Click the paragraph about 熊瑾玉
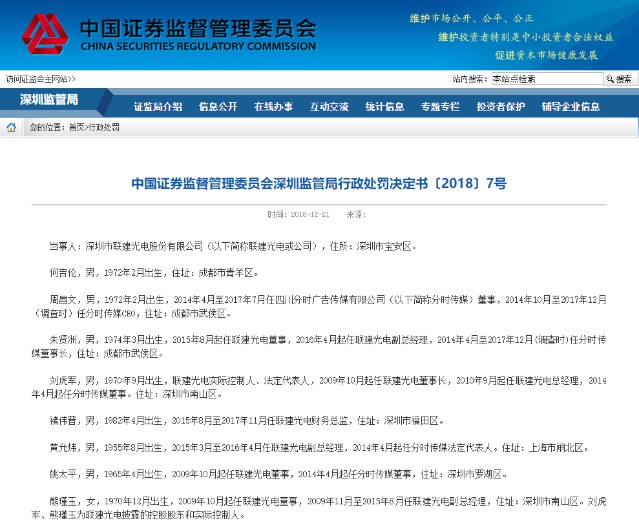 click(319, 508)
